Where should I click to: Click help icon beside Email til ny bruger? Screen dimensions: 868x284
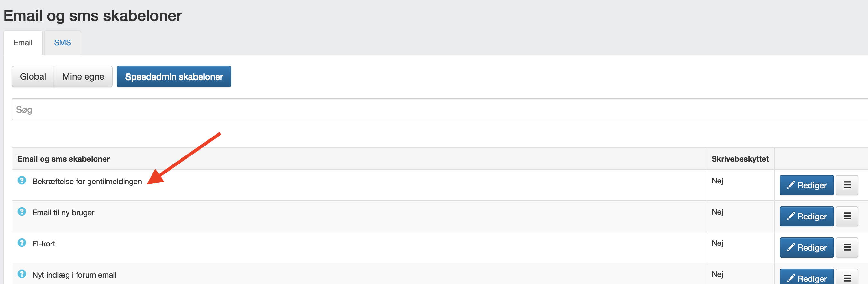point(22,212)
